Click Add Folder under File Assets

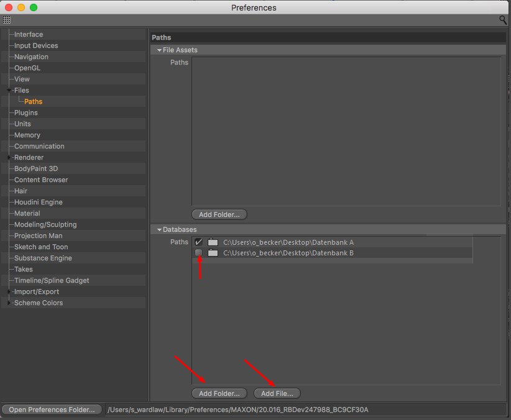pyautogui.click(x=219, y=214)
